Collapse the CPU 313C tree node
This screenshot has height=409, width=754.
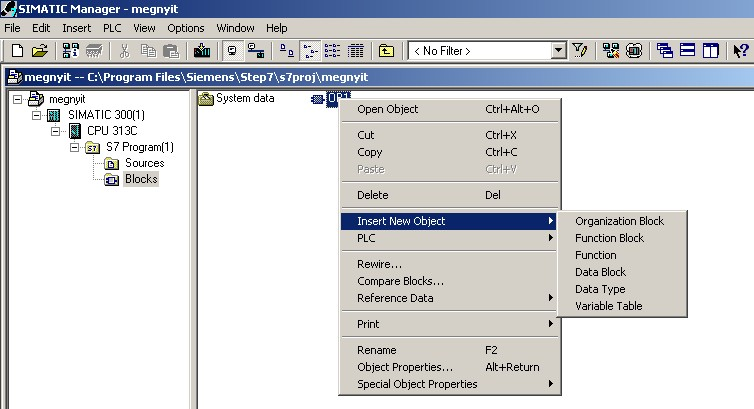[x=56, y=131]
